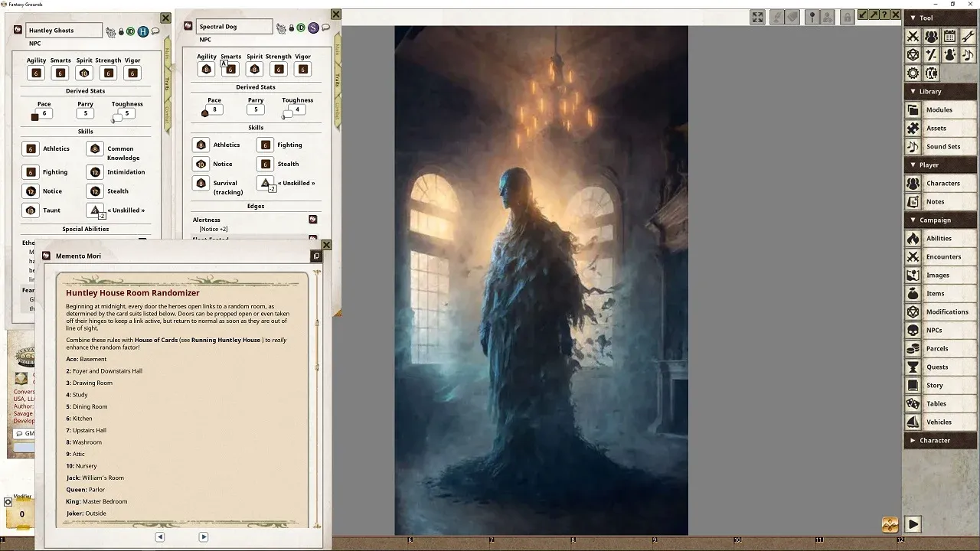Open the Sound Sets library

(941, 146)
